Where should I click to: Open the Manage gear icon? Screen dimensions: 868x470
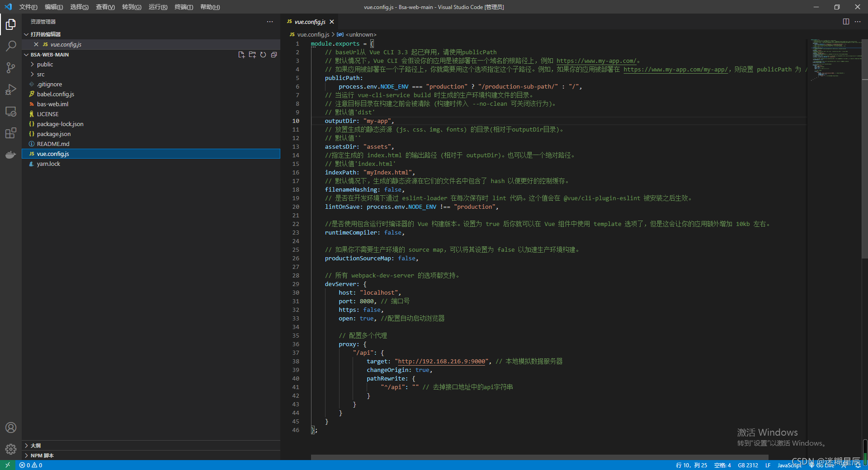tap(11, 449)
